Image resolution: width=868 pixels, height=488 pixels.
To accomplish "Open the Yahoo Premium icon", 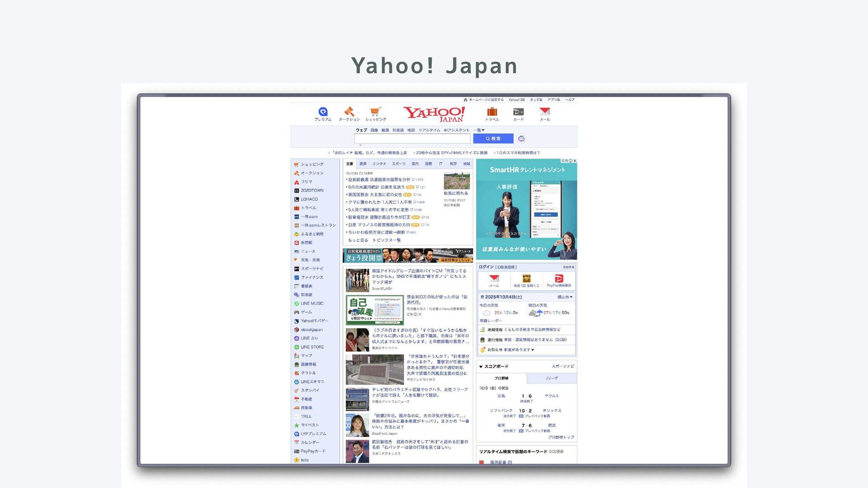I will 323,112.
